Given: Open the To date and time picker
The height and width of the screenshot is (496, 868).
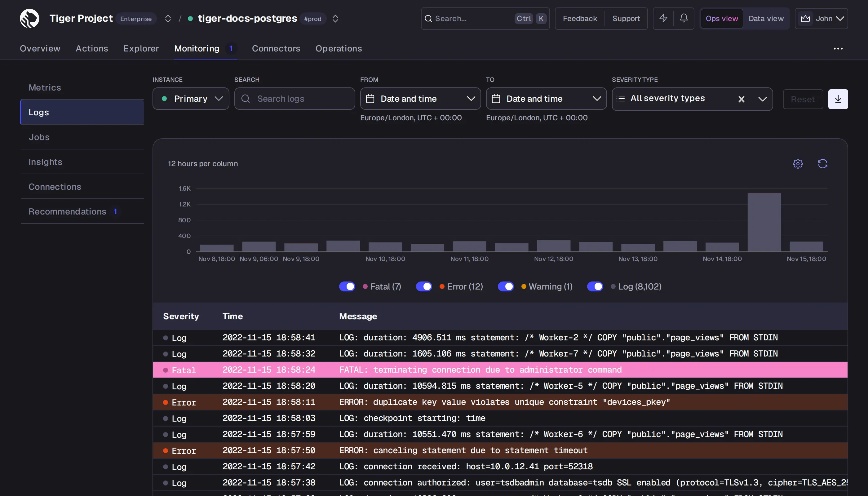Looking at the screenshot, I should click(x=546, y=99).
